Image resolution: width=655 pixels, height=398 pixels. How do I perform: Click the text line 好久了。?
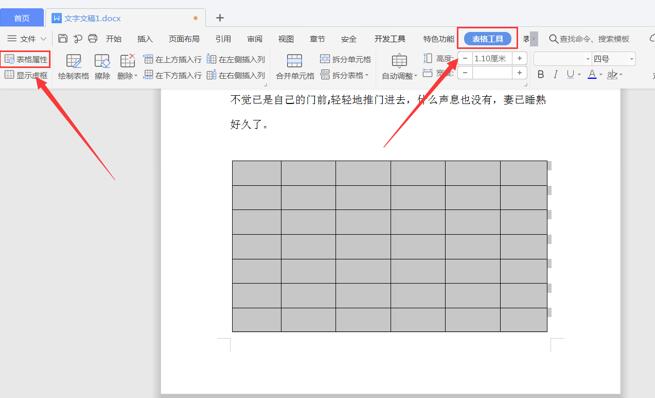(249, 124)
